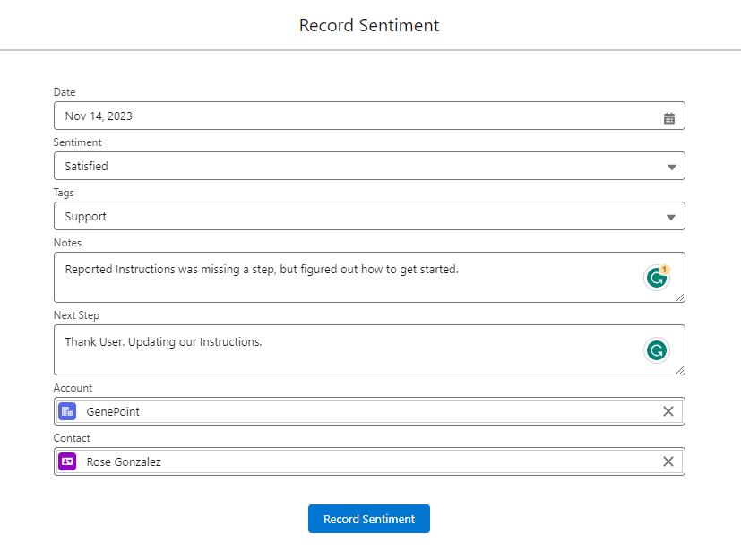Remove Rose Gonzalez from Contact field
This screenshot has width=741, height=560.
click(668, 461)
